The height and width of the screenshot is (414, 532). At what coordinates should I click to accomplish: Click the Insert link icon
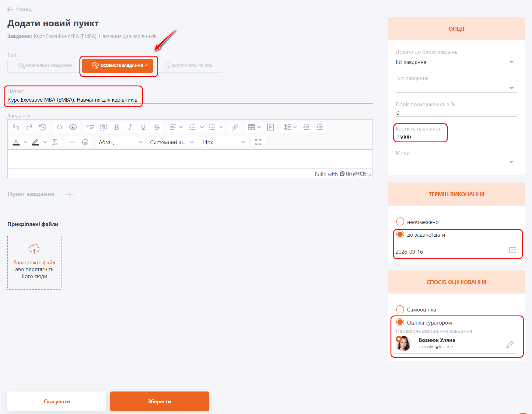click(235, 127)
